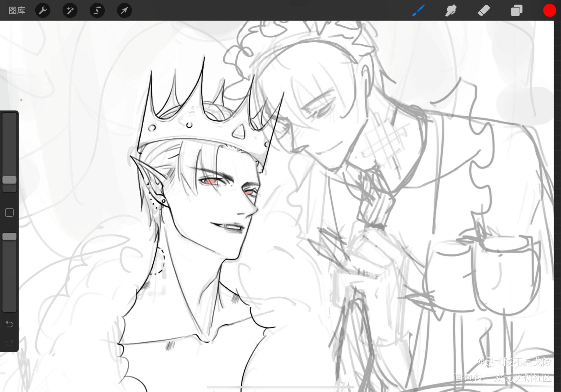Tap the square modify button on sidebar

(x=10, y=212)
